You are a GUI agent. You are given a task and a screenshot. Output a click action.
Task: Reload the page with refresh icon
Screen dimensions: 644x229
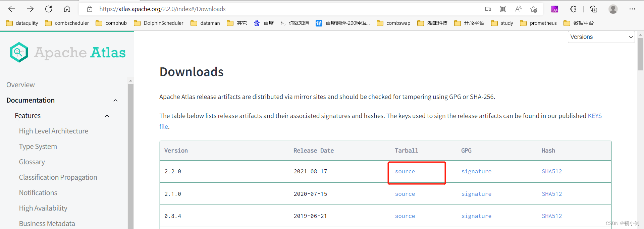(x=49, y=9)
